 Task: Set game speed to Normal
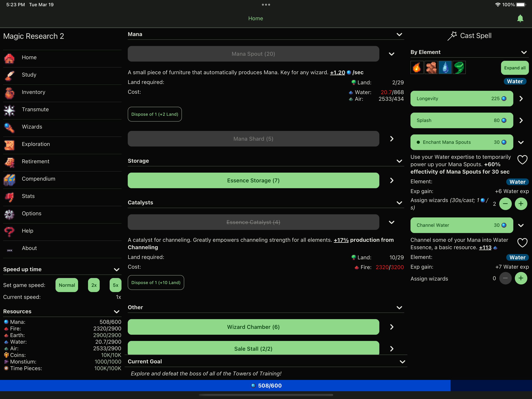click(67, 285)
